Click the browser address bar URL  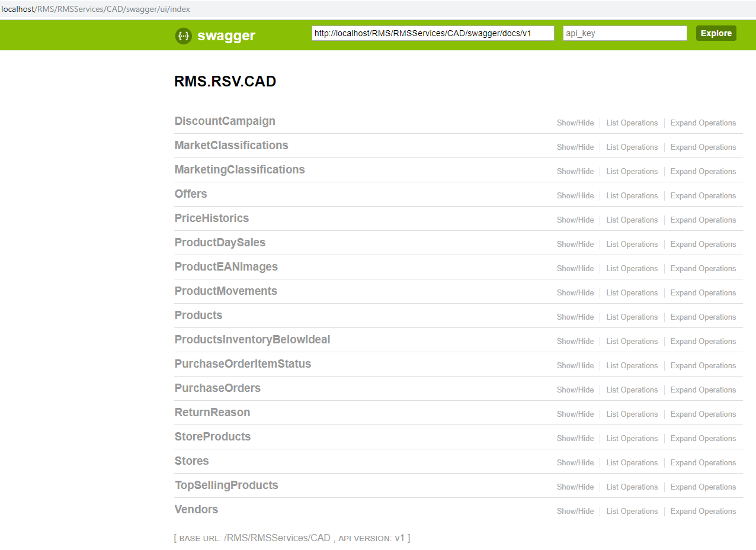[x=95, y=9]
